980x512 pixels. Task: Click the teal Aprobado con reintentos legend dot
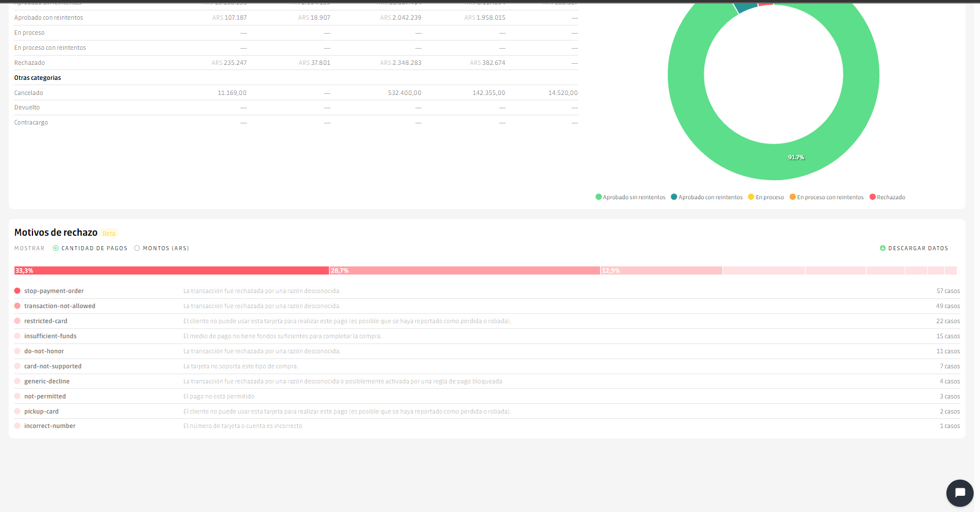[x=674, y=197]
